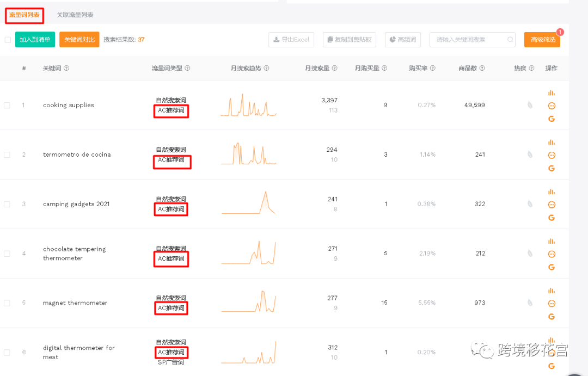Open the 高级筛选 panel

542,40
